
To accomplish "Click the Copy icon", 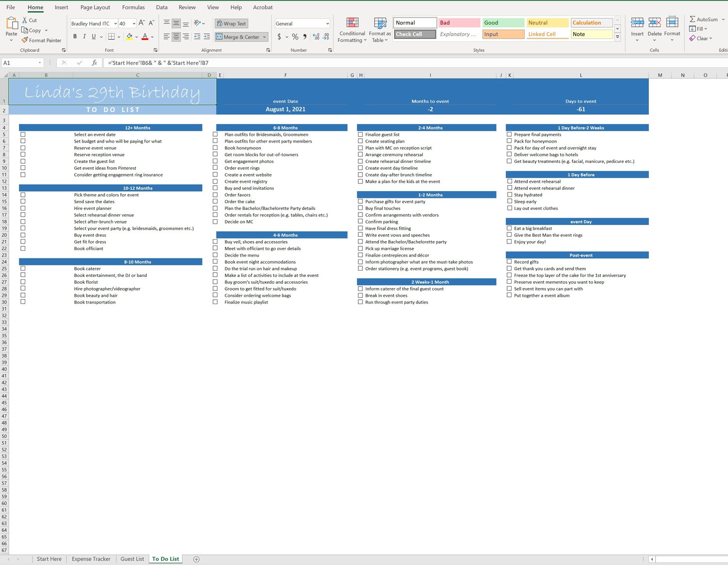I will pos(25,30).
